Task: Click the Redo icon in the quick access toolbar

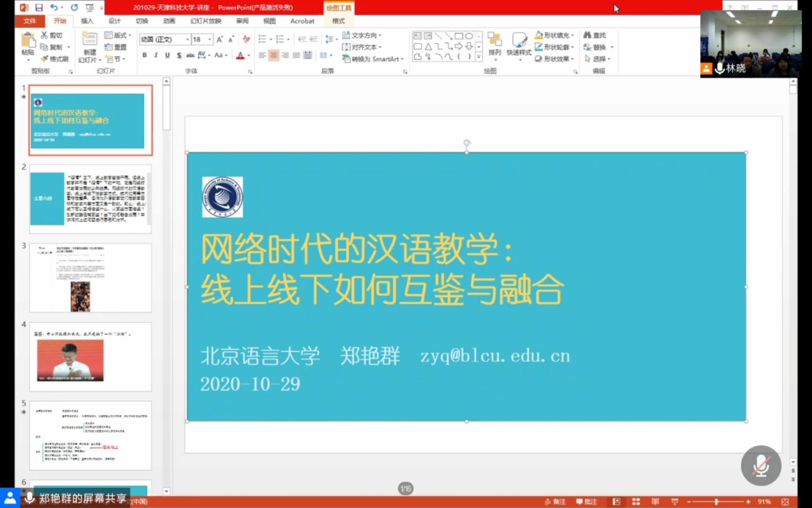Action: point(74,8)
